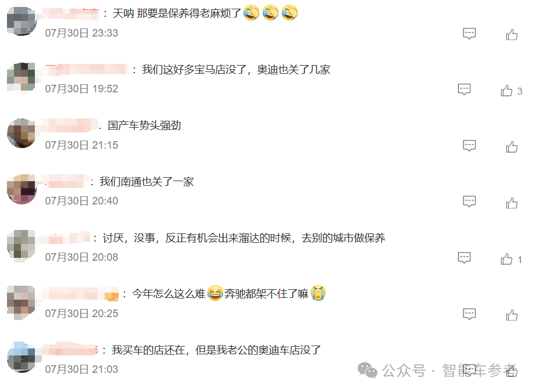Reply to the 去别的城市做保养 comment
Screen dimensions: 534x392
[464, 258]
